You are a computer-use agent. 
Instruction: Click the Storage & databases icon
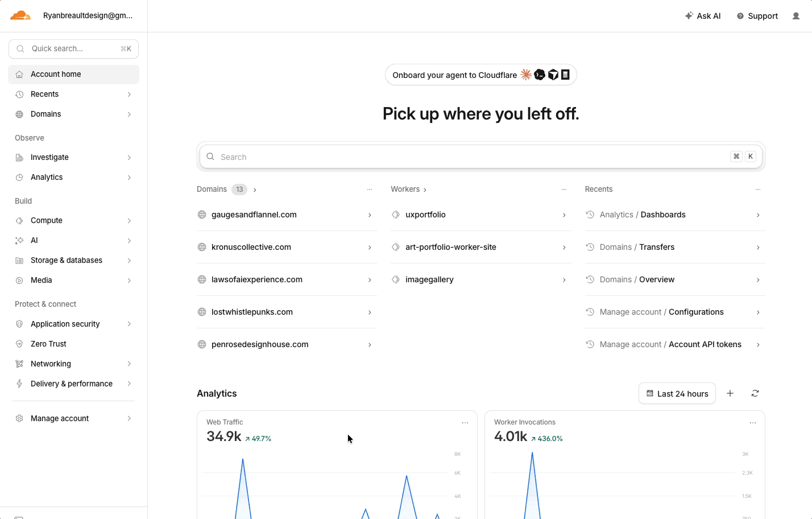click(19, 261)
